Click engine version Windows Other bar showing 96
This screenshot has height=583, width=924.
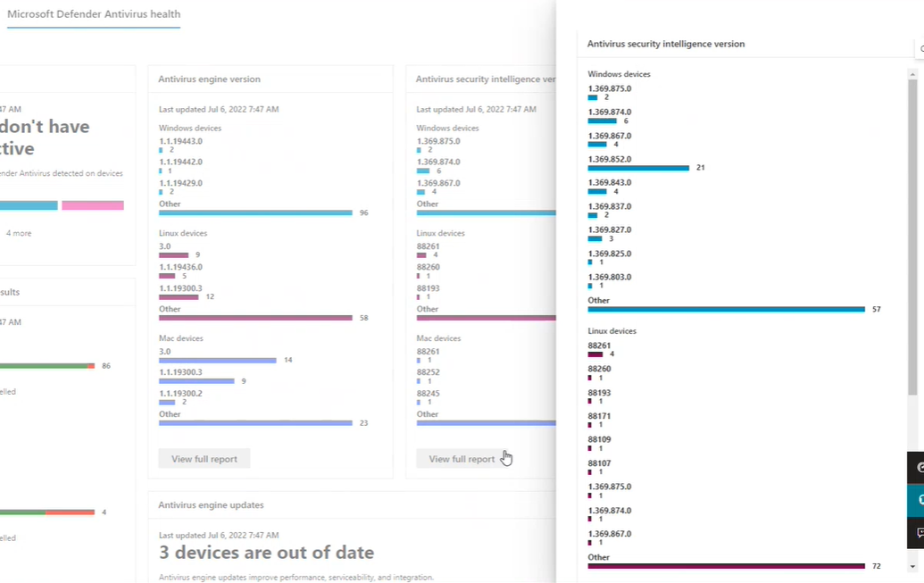[x=255, y=212]
